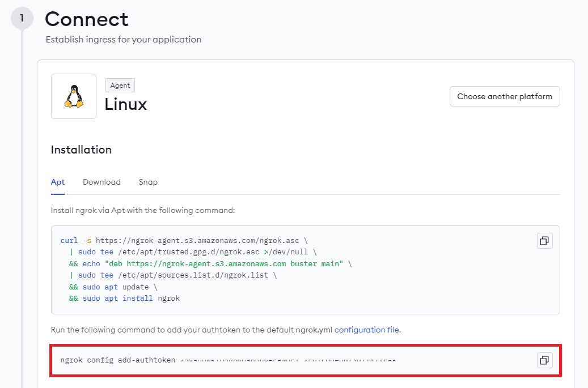588x388 pixels.
Task: Switch to the Apt tab
Action: (58, 182)
